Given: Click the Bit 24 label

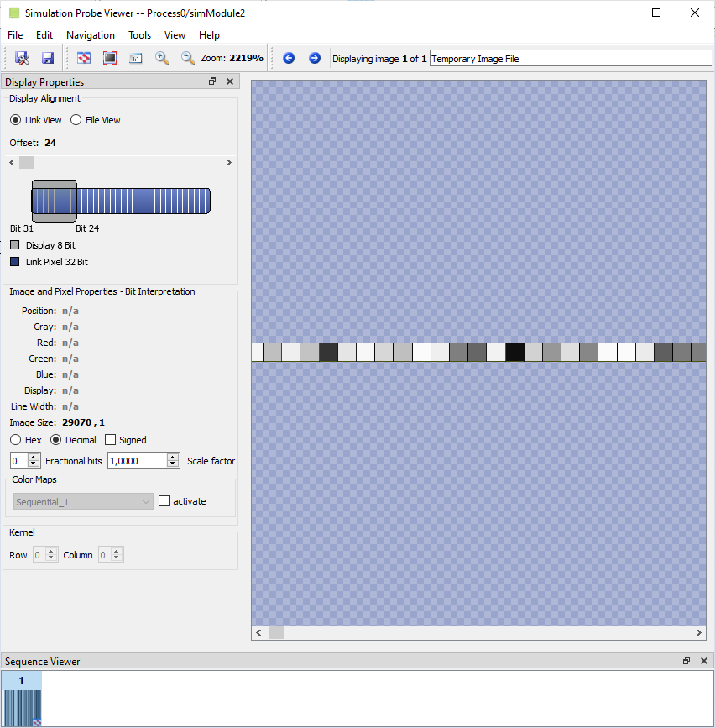Looking at the screenshot, I should click(x=87, y=228).
